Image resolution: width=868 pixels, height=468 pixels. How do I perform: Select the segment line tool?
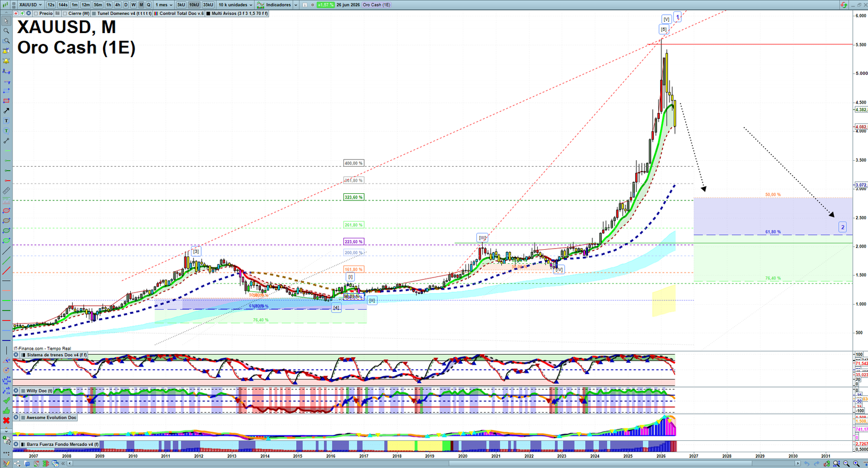click(x=7, y=141)
